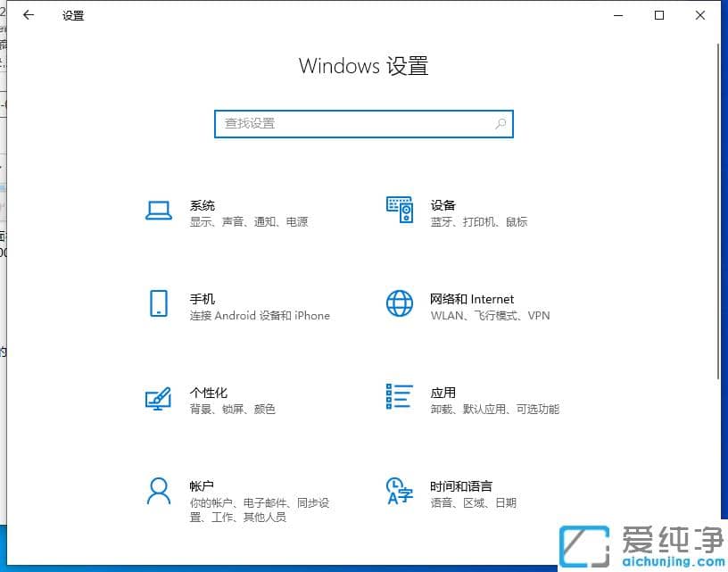Click the 背景、锁屏、颜色 subtitle text
This screenshot has height=572, width=728.
(x=235, y=409)
